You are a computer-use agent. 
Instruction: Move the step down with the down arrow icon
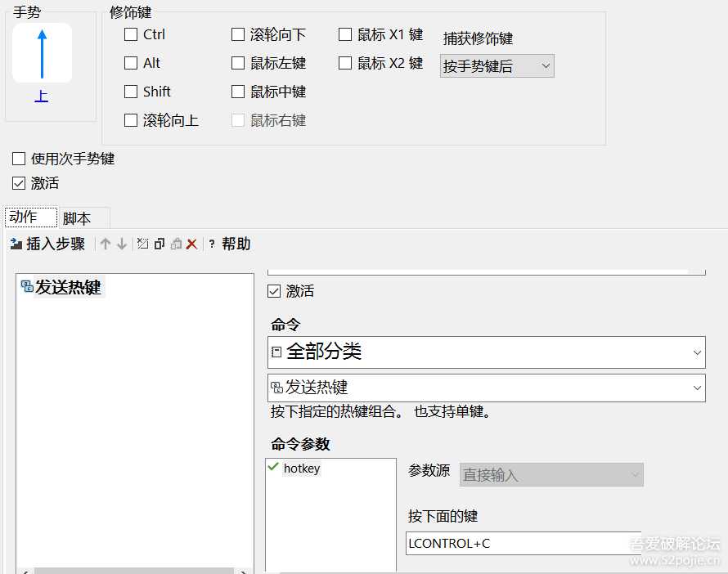122,244
